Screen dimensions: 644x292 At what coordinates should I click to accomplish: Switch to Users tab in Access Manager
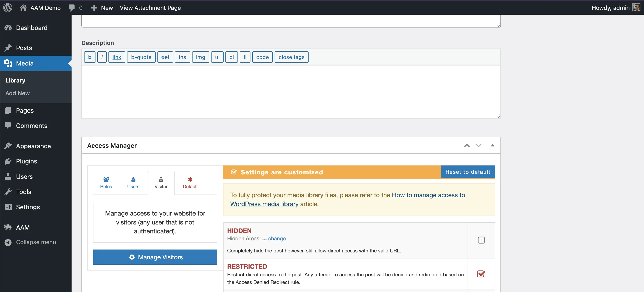click(x=133, y=183)
